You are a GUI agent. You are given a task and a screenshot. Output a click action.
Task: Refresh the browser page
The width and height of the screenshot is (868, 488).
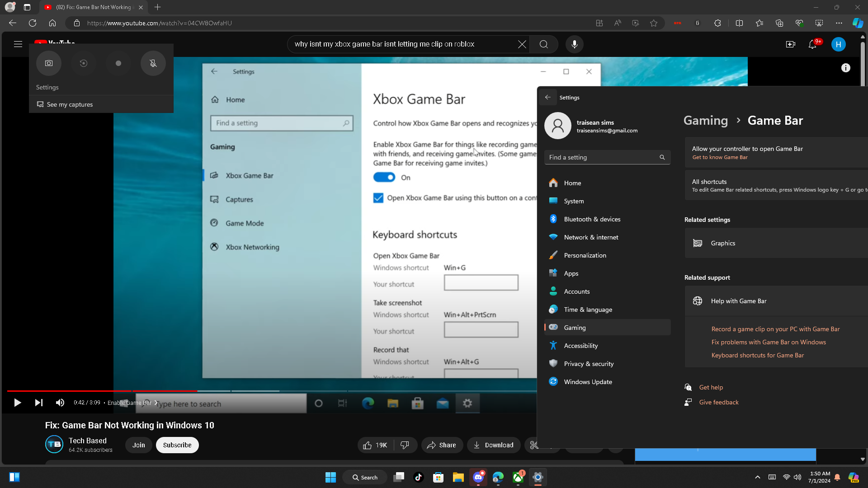pyautogui.click(x=33, y=23)
